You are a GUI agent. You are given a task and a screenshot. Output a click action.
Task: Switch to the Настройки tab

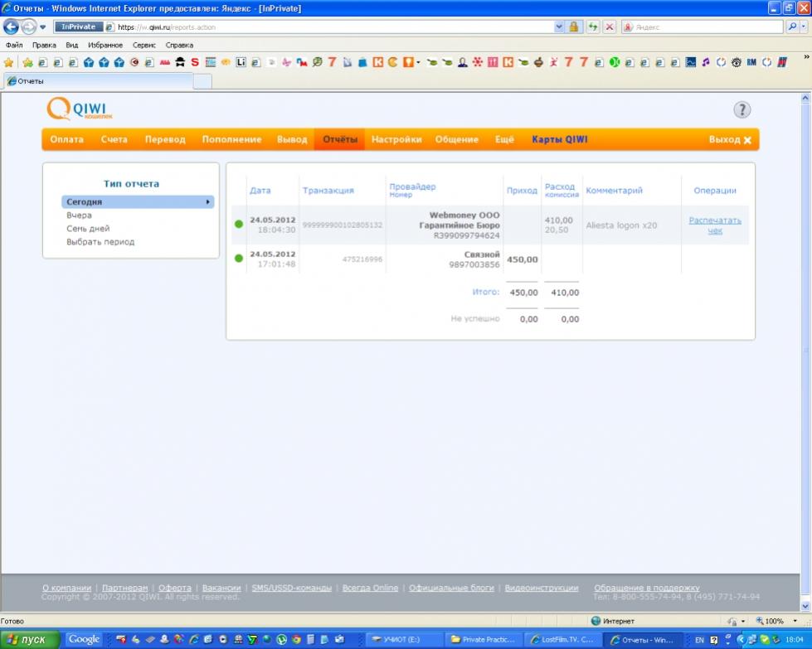tap(396, 139)
